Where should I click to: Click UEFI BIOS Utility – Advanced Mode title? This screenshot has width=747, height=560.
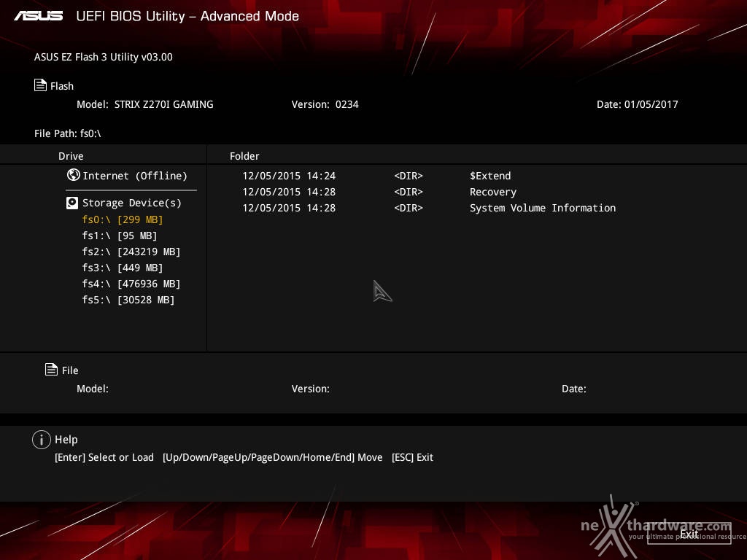click(187, 16)
